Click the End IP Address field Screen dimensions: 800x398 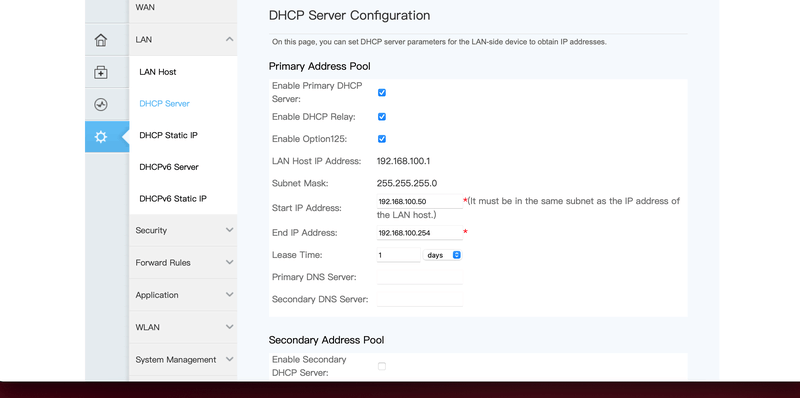pos(419,233)
